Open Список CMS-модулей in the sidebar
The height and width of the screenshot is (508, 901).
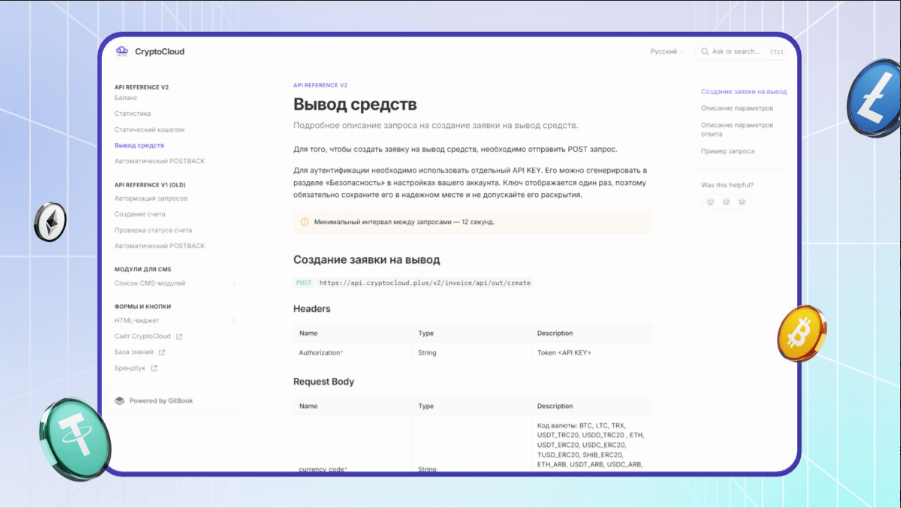tap(149, 283)
